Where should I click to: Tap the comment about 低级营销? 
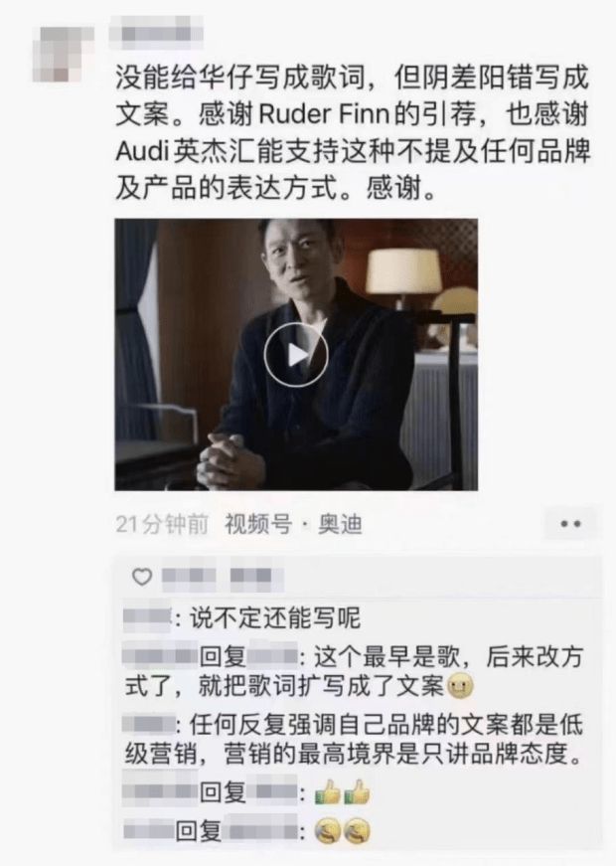coord(354,740)
